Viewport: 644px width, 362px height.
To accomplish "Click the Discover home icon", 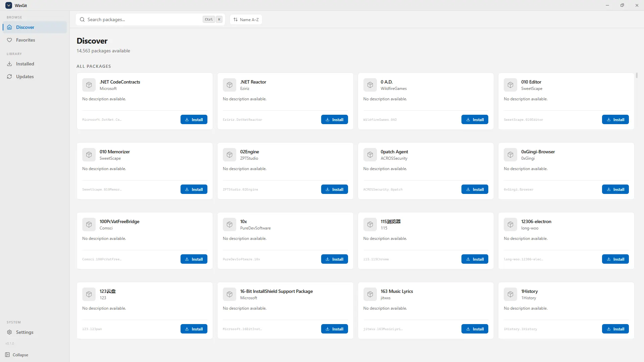I will pos(9,27).
